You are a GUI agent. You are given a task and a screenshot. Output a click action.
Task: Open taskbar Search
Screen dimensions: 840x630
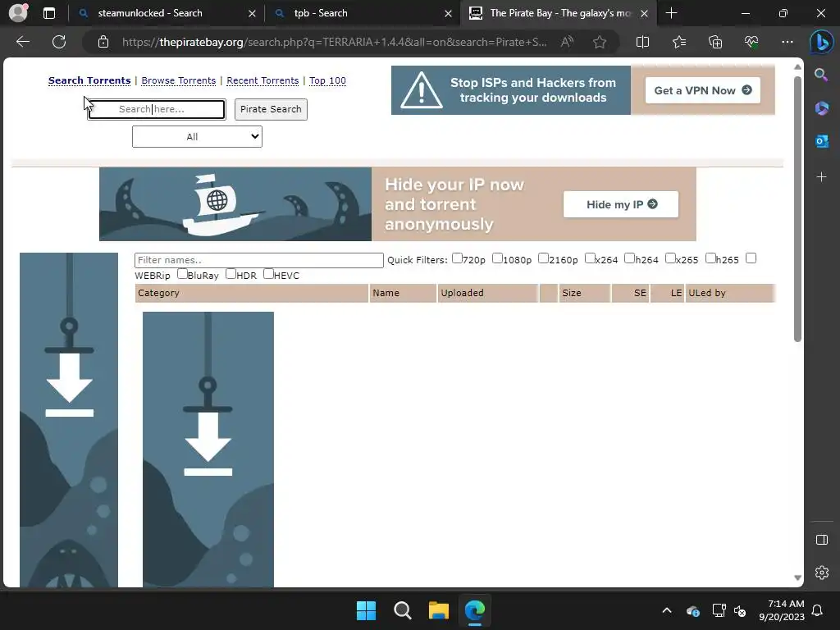402,610
